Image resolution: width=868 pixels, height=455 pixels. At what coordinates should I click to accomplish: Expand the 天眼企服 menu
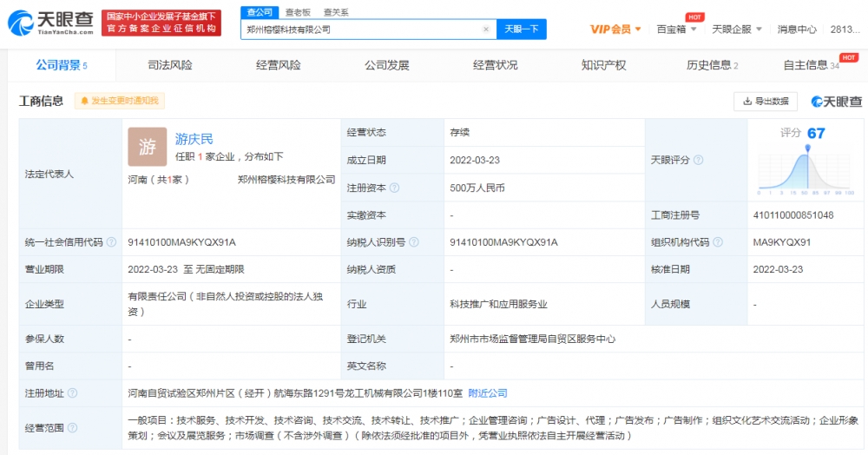pos(737,30)
